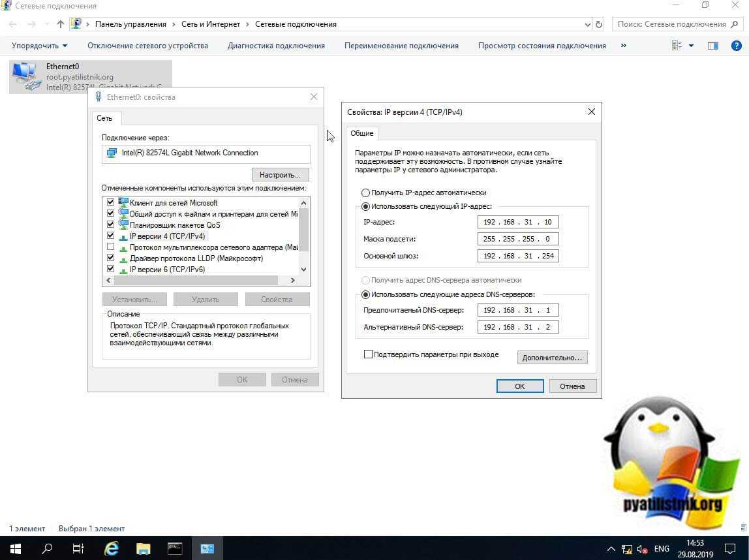Viewport: 749px width, 560px height.
Task: Open the Windows Start menu
Action: point(15,548)
